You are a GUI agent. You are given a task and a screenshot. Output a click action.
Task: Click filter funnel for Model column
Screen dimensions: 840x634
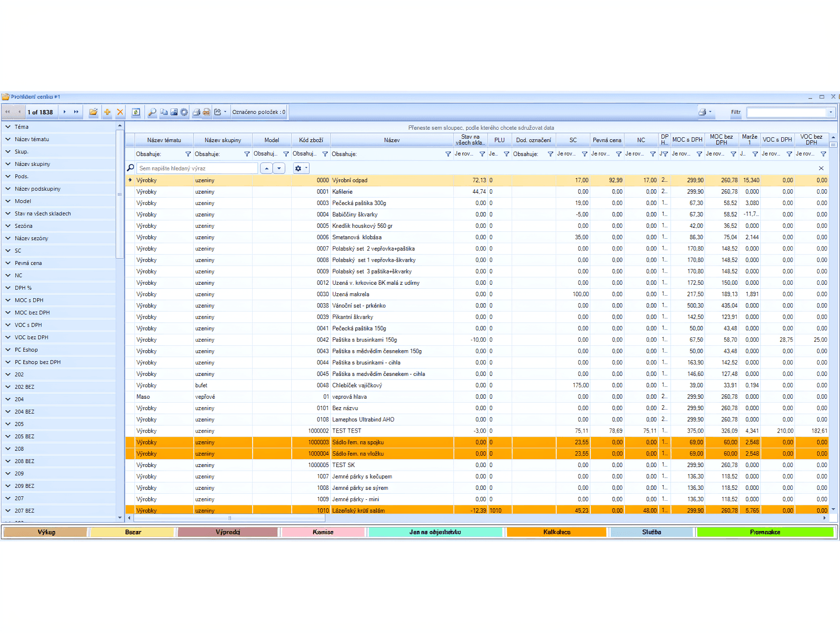[286, 154]
